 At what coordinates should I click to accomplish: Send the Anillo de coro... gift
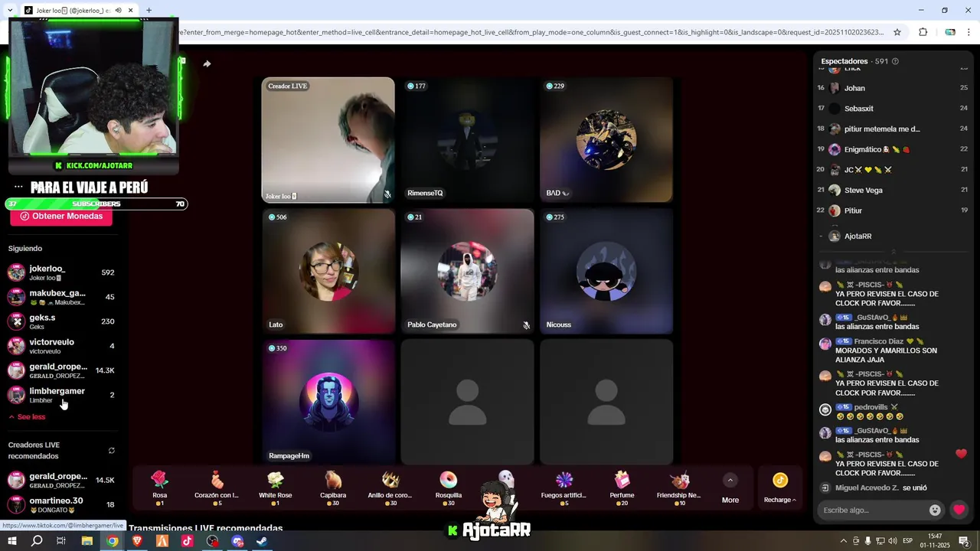pos(390,487)
